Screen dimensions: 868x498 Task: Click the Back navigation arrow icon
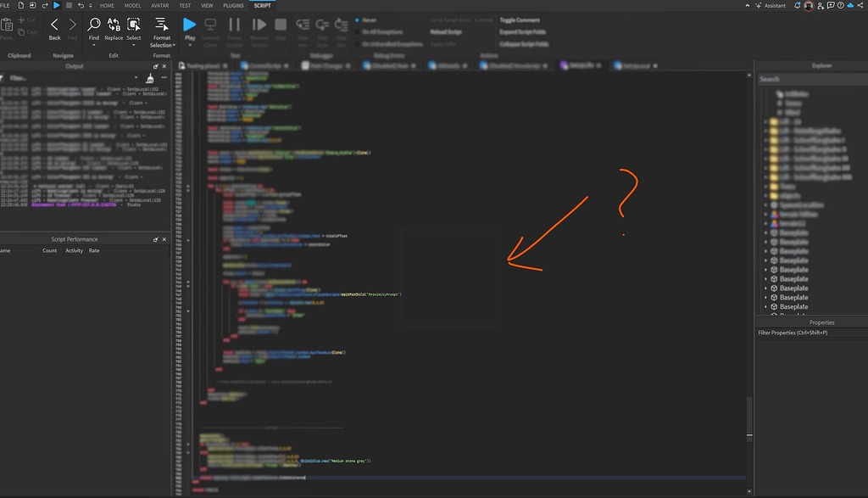[x=54, y=23]
